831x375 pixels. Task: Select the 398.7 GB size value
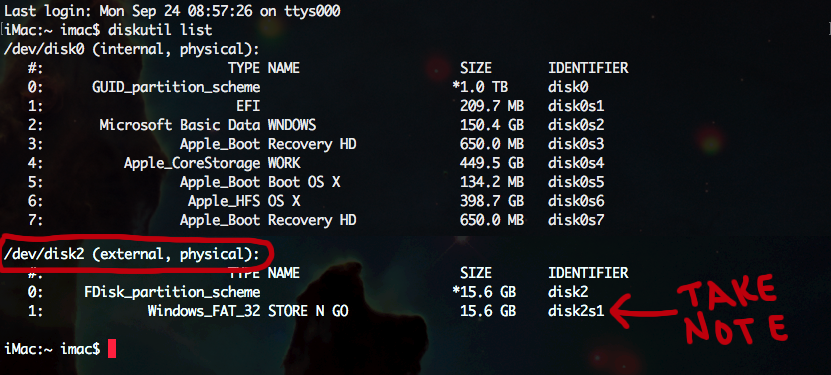pos(492,201)
